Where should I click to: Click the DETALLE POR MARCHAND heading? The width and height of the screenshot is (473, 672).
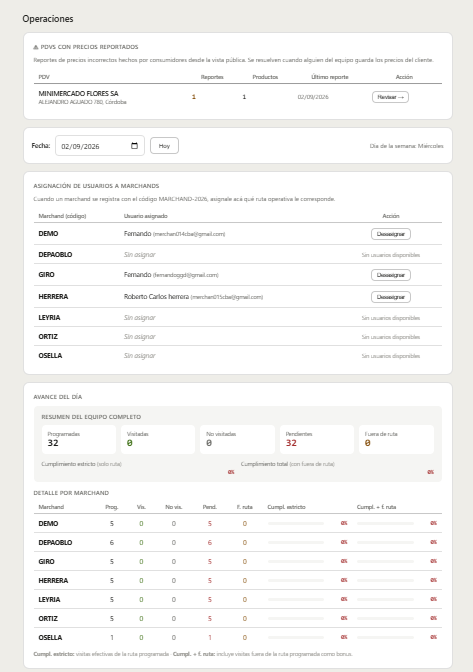click(71, 493)
